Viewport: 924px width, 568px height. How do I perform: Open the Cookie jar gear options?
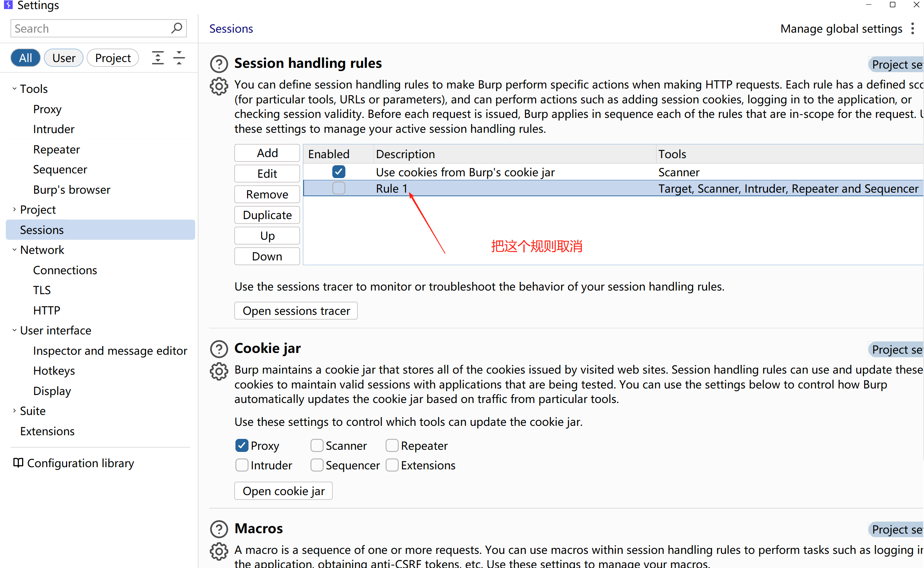click(219, 371)
